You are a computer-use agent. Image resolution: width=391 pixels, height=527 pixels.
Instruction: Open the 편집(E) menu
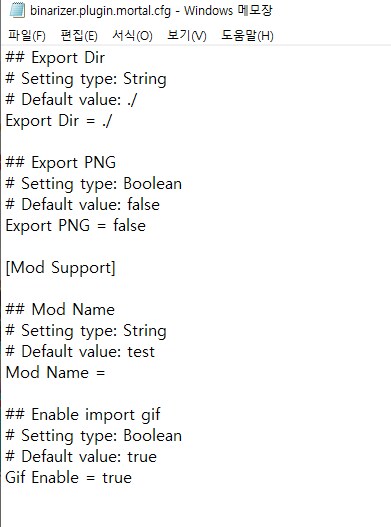pyautogui.click(x=79, y=35)
